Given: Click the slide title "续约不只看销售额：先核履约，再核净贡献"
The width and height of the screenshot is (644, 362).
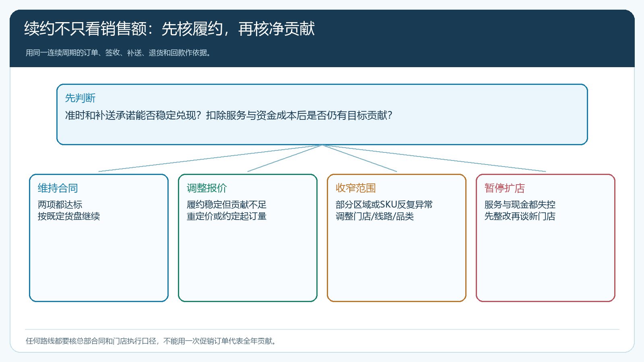Looking at the screenshot, I should 169,29.
